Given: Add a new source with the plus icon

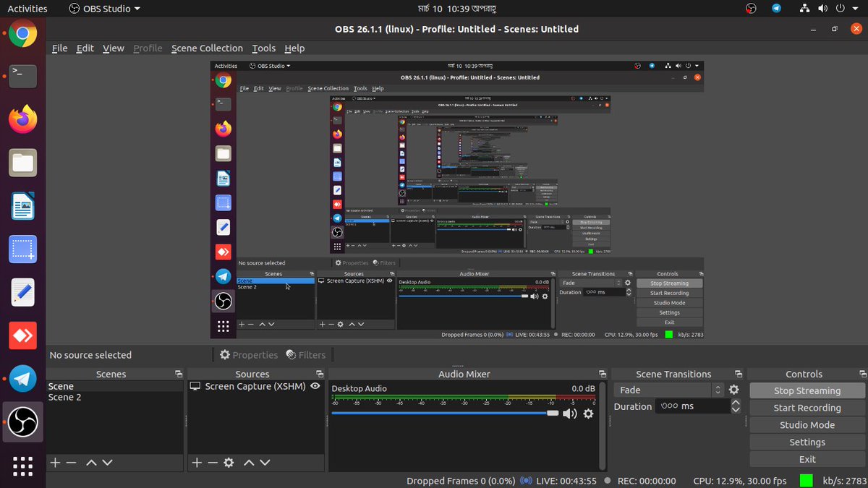Looking at the screenshot, I should click(x=196, y=462).
